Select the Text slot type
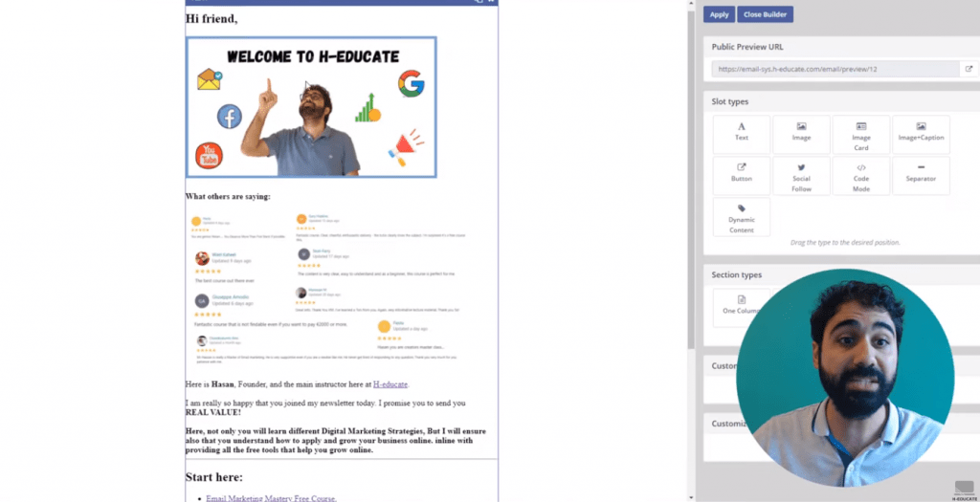Image resolution: width=980 pixels, height=502 pixels. [742, 134]
